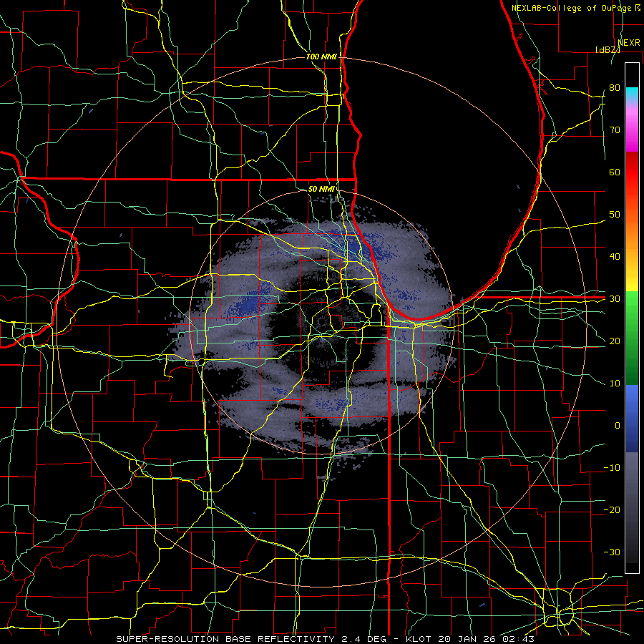
Task: Click the 50 value on the dBZ scale
Action: [x=615, y=215]
